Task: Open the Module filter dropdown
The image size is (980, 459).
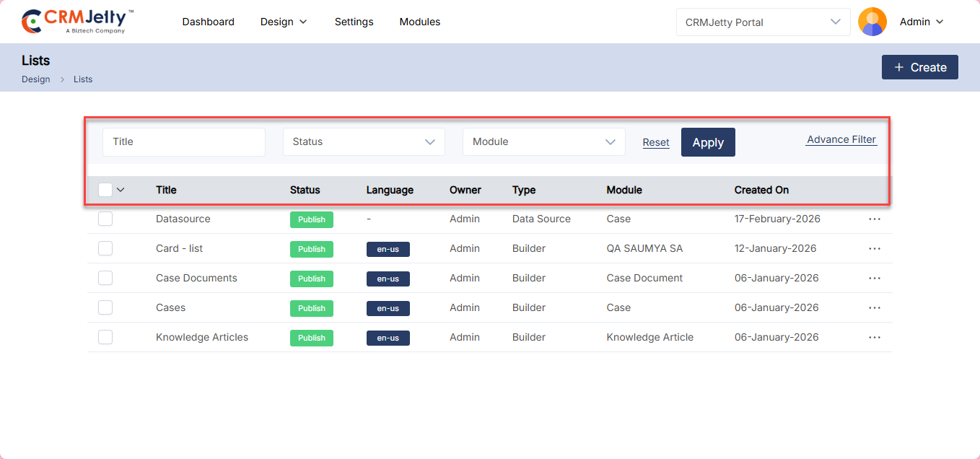Action: point(543,142)
